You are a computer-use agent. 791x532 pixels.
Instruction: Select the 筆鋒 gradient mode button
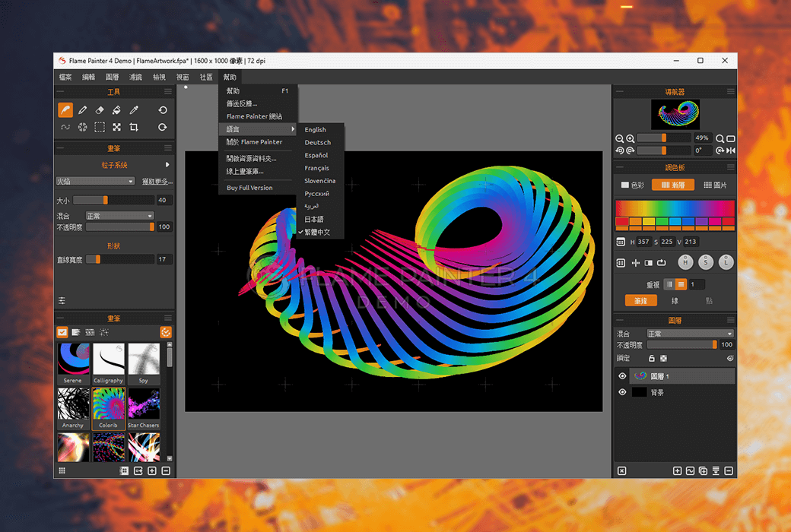pyautogui.click(x=640, y=301)
